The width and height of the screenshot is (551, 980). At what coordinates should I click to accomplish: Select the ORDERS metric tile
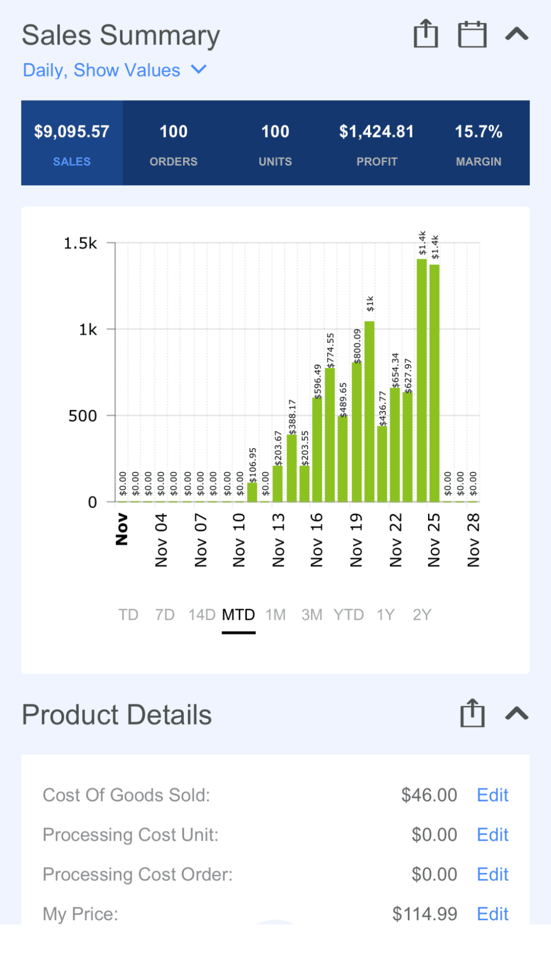coord(173,143)
